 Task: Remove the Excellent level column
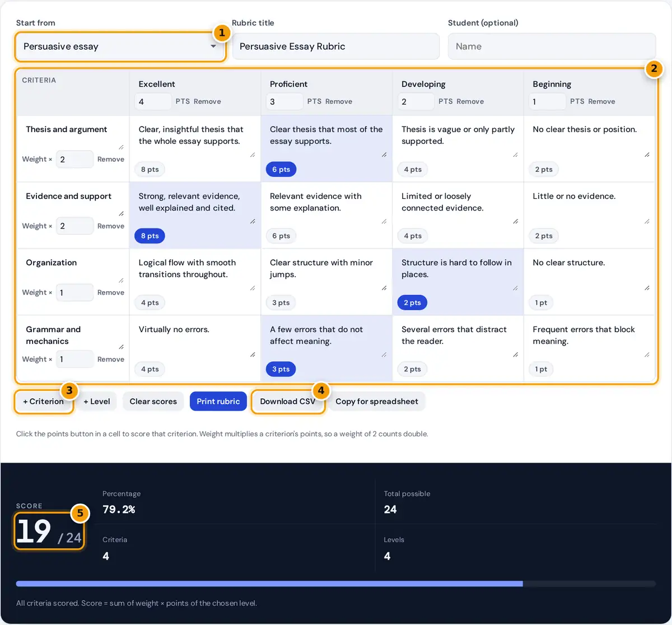(207, 101)
